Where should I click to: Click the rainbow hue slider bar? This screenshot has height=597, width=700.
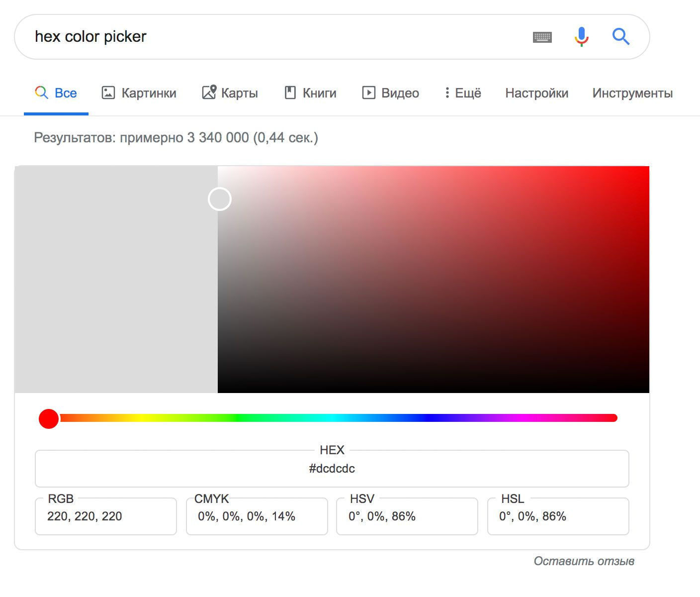333,418
